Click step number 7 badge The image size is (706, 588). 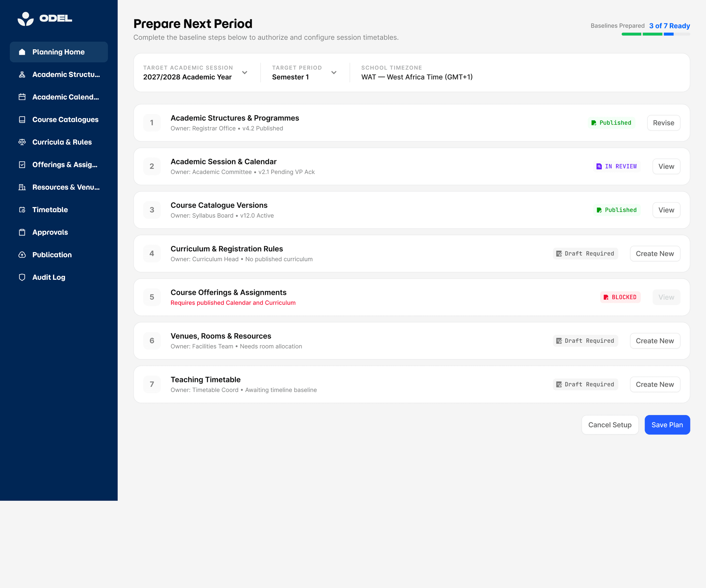[x=152, y=384]
